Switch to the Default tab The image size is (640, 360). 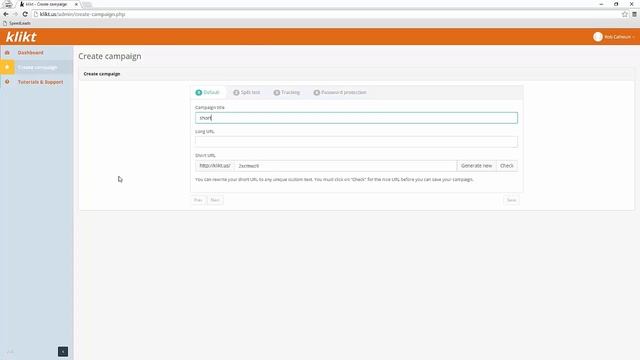click(x=208, y=93)
